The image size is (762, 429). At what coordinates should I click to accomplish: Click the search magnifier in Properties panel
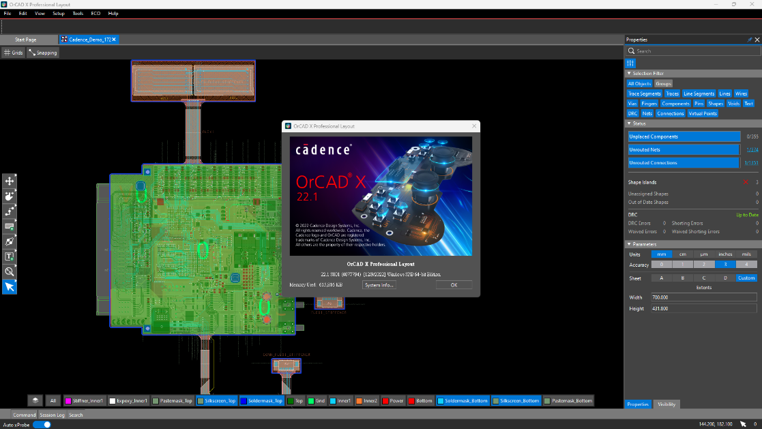(x=631, y=51)
